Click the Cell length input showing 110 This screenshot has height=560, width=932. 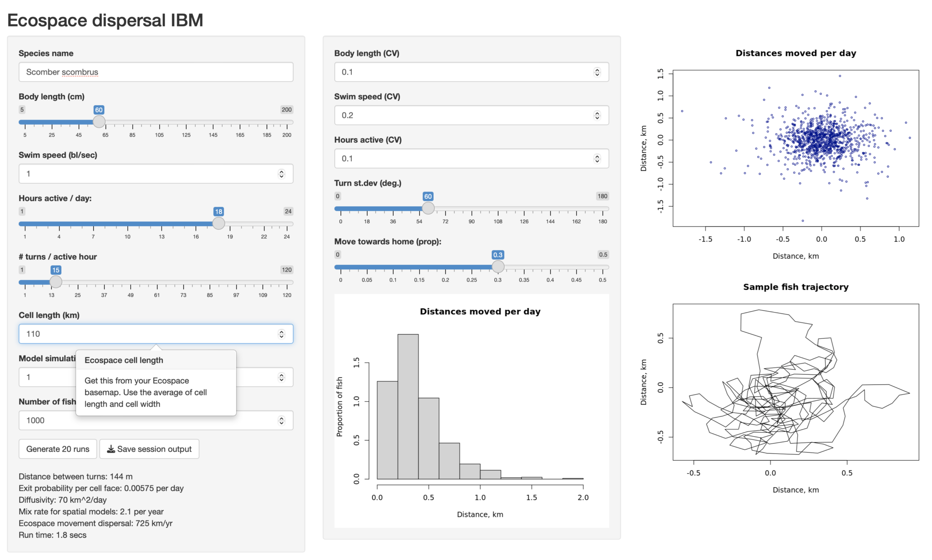137,333
